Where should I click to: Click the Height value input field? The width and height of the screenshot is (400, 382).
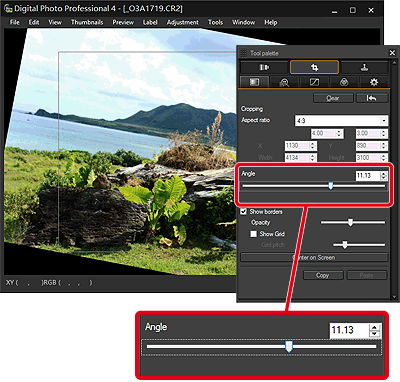click(x=368, y=157)
